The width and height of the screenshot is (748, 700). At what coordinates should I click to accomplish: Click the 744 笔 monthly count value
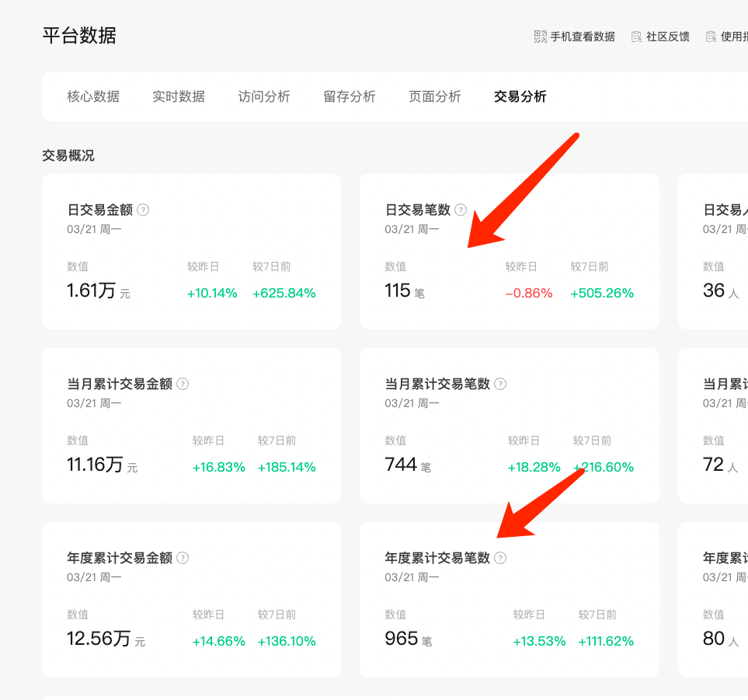click(x=408, y=465)
